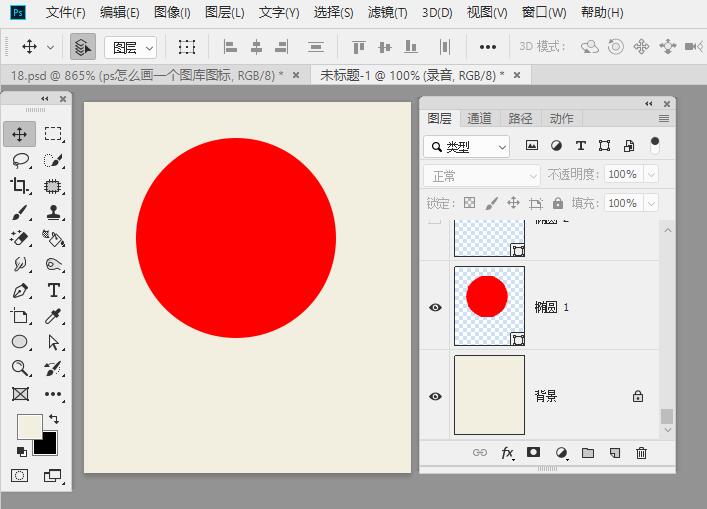This screenshot has width=707, height=509.
Task: Add a layer mask from panel bottom
Action: point(534,453)
